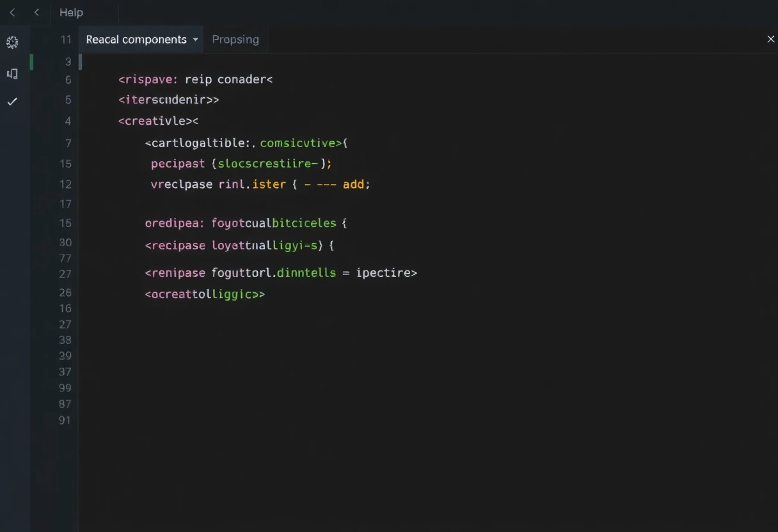This screenshot has height=532, width=778.
Task: Close the editor with the X icon
Action: point(770,40)
